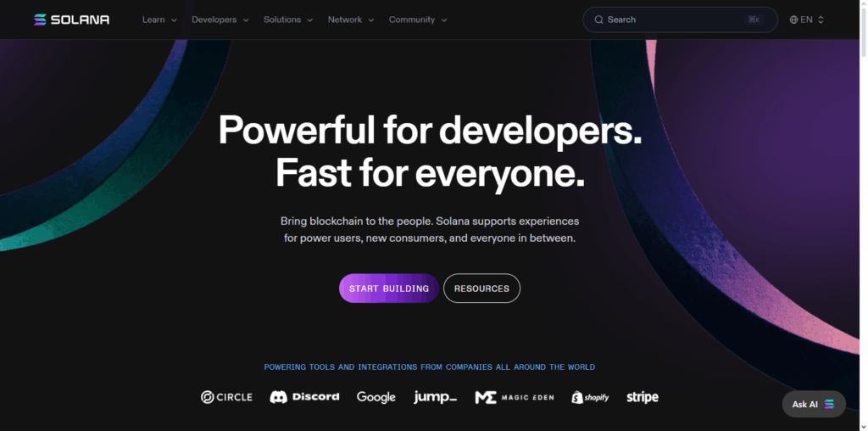The height and width of the screenshot is (431, 868).
Task: Open the Ask AI chat button
Action: [814, 404]
